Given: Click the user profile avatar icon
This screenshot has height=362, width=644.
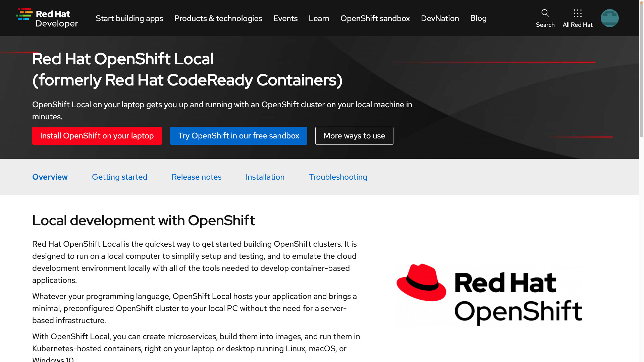Looking at the screenshot, I should pyautogui.click(x=609, y=18).
